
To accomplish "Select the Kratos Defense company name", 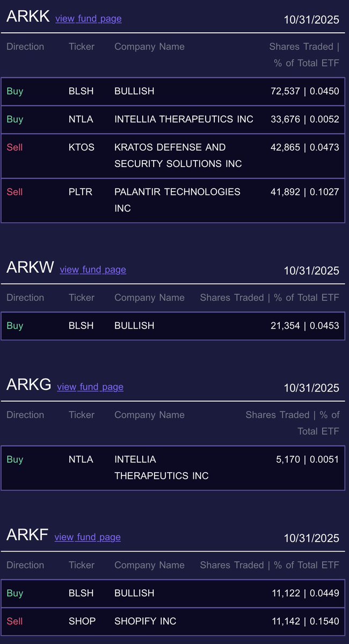I will pos(178,155).
